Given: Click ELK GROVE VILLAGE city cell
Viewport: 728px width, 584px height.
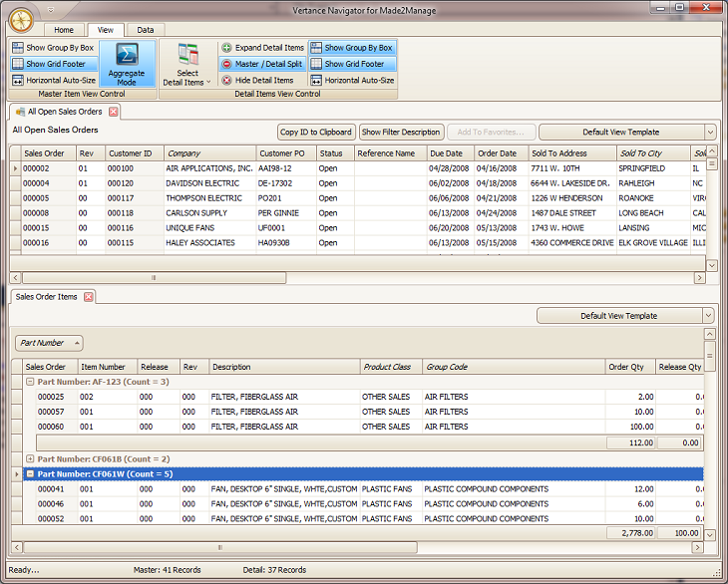Looking at the screenshot, I should pos(654,242).
